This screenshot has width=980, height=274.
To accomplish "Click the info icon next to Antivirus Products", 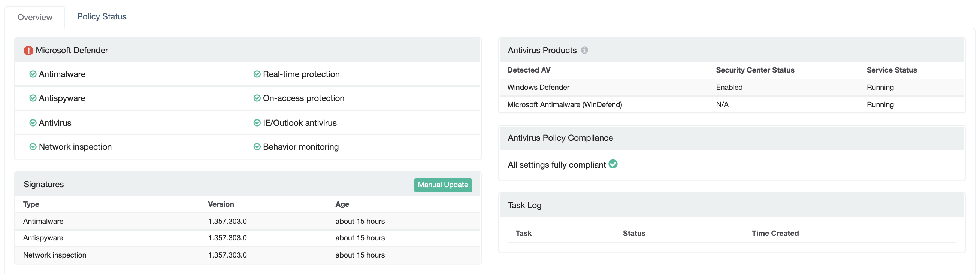I will tap(585, 50).
